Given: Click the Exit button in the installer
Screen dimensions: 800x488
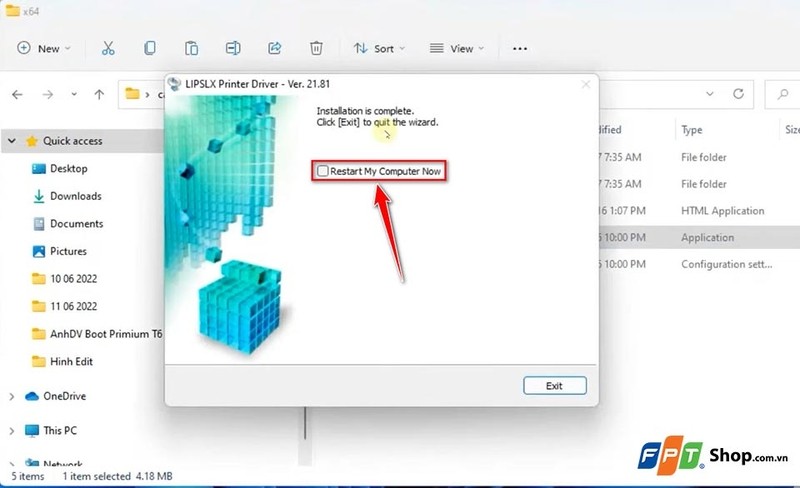Looking at the screenshot, I should tap(555, 386).
